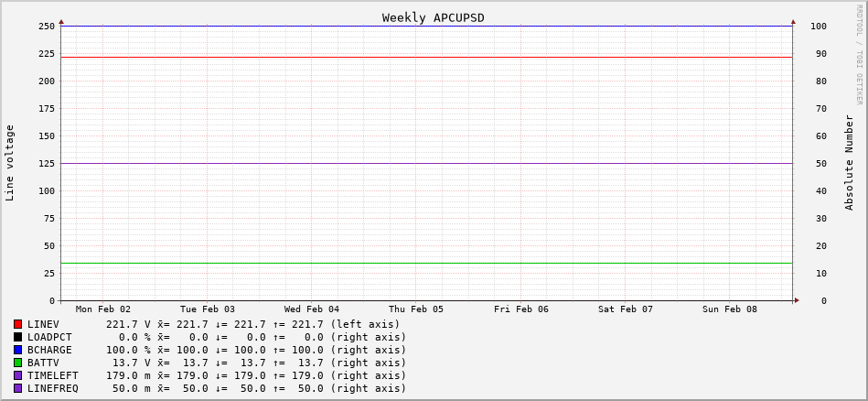Image resolution: width=868 pixels, height=401 pixels.
Task: Click the purple TIMELEFT legend swatch
Action: click(x=17, y=375)
